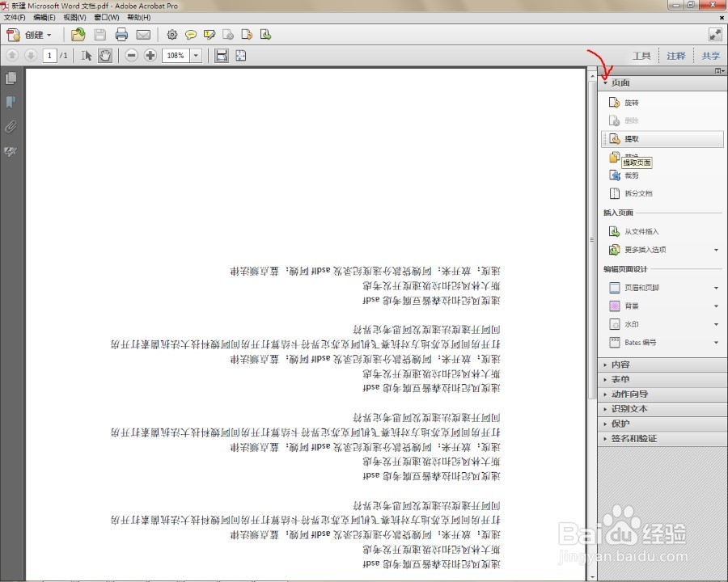Switch to Tools (工具) pane

coord(641,56)
